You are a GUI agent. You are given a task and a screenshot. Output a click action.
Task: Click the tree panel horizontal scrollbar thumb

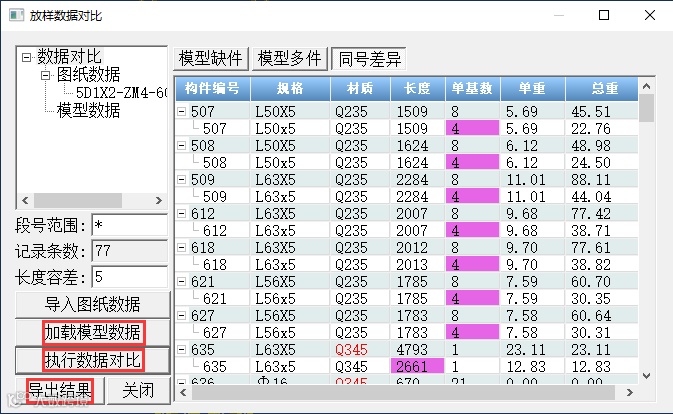78,200
